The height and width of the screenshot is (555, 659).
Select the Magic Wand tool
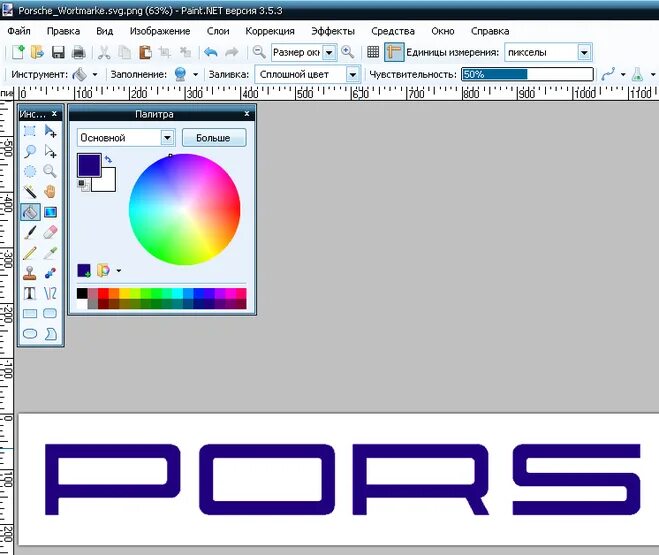(x=29, y=192)
